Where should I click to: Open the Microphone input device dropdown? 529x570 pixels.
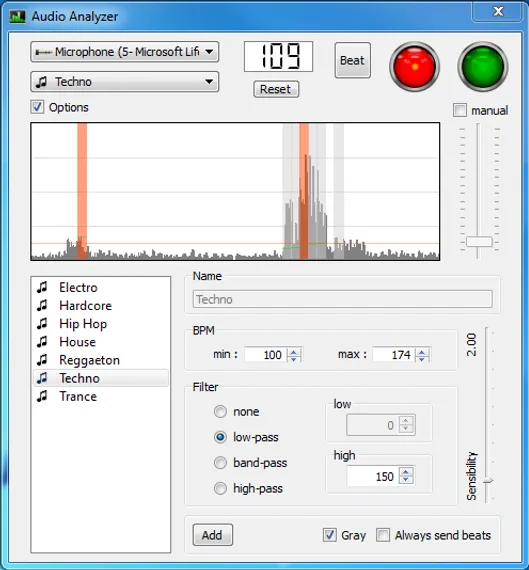[124, 52]
